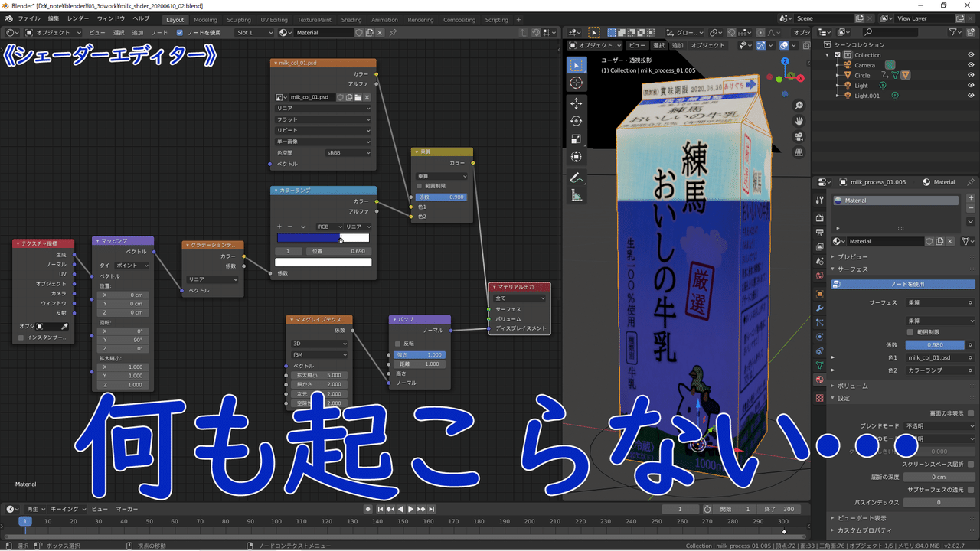Open the Object properties tab
980x551 pixels.
[819, 294]
